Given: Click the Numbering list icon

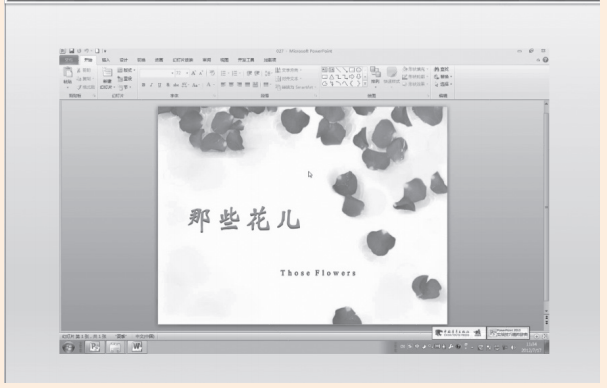Looking at the screenshot, I should 236,73.
